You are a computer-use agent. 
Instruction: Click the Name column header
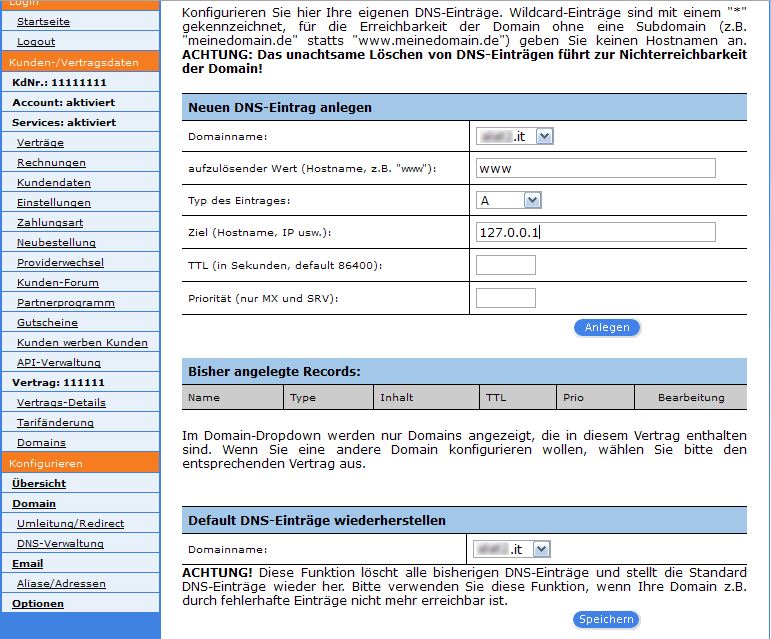pos(232,398)
